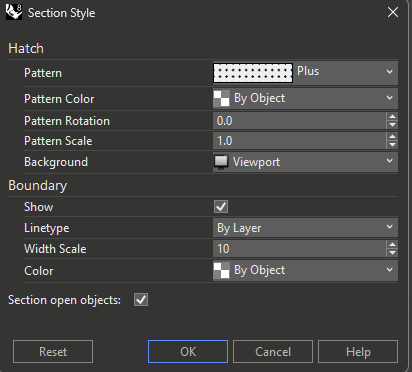
Task: Decrease Width Scale with the down arrow
Action: 392,253
